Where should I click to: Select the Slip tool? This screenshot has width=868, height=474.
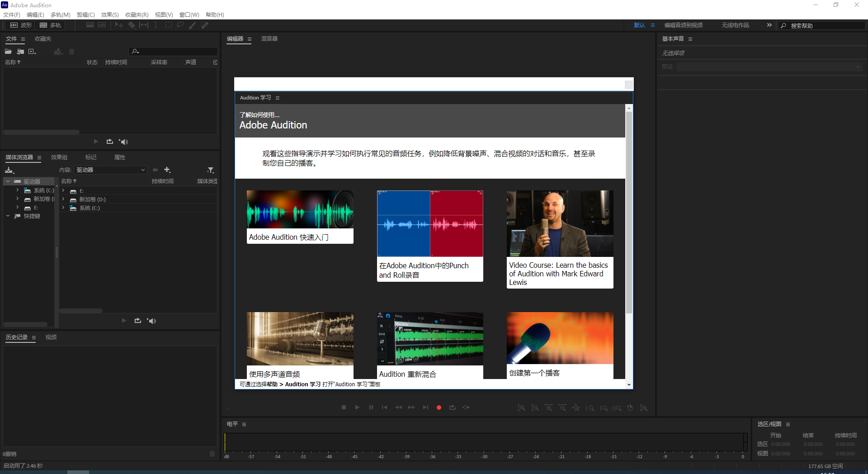click(x=143, y=25)
